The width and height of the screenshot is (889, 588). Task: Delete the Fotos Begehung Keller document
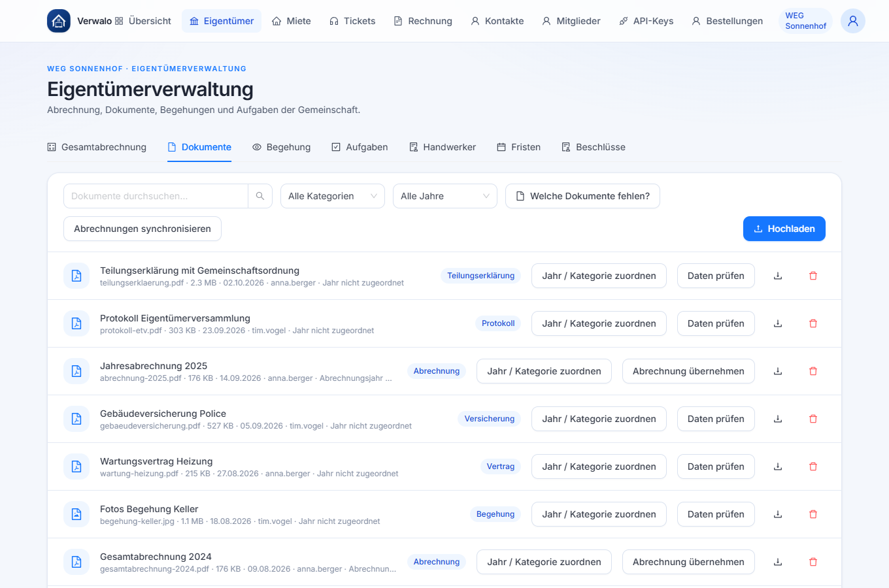click(x=813, y=514)
